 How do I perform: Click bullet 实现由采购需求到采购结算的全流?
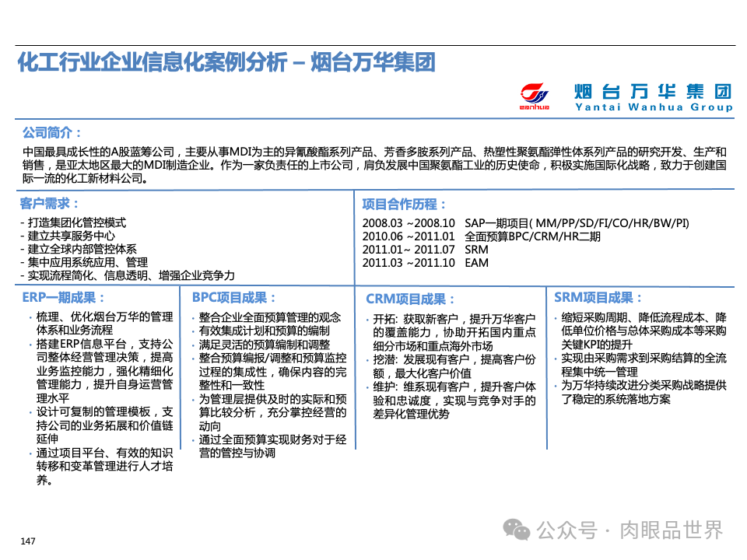pos(640,365)
